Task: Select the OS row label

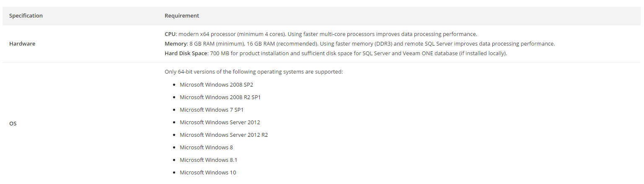Action: [13, 124]
